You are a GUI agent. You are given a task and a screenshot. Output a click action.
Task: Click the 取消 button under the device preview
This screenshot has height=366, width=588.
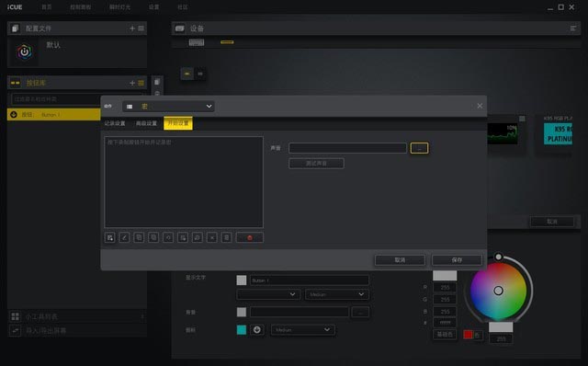coord(552,222)
